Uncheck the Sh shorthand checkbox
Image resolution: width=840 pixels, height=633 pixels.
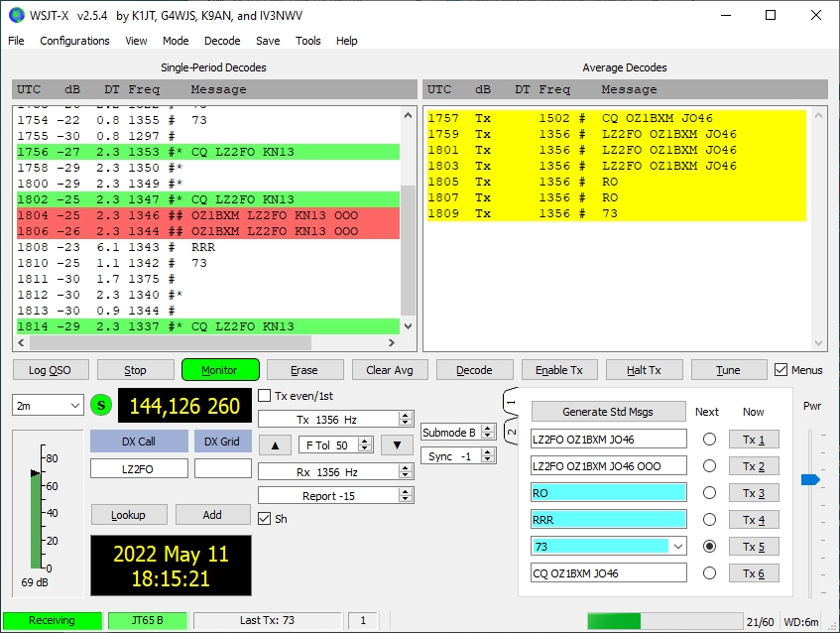click(x=264, y=518)
